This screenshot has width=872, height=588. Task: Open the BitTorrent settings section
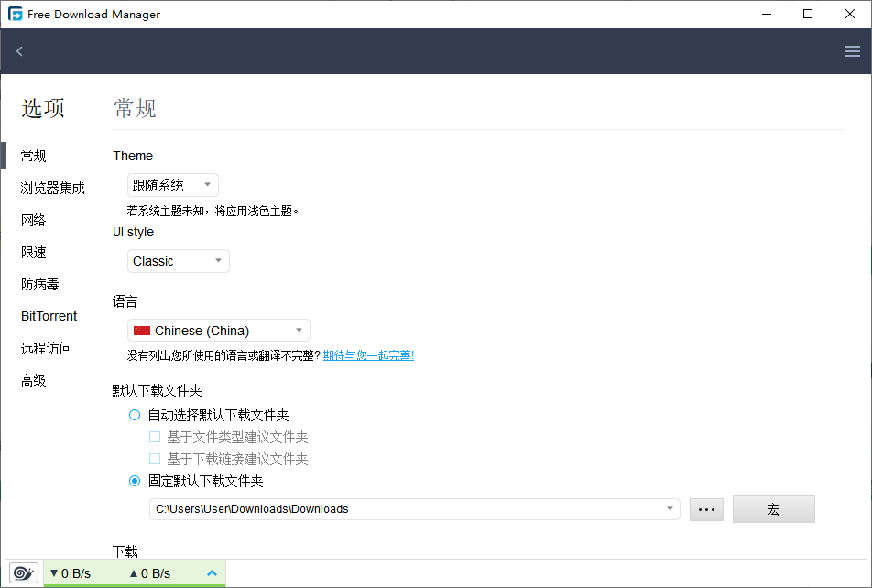point(49,316)
